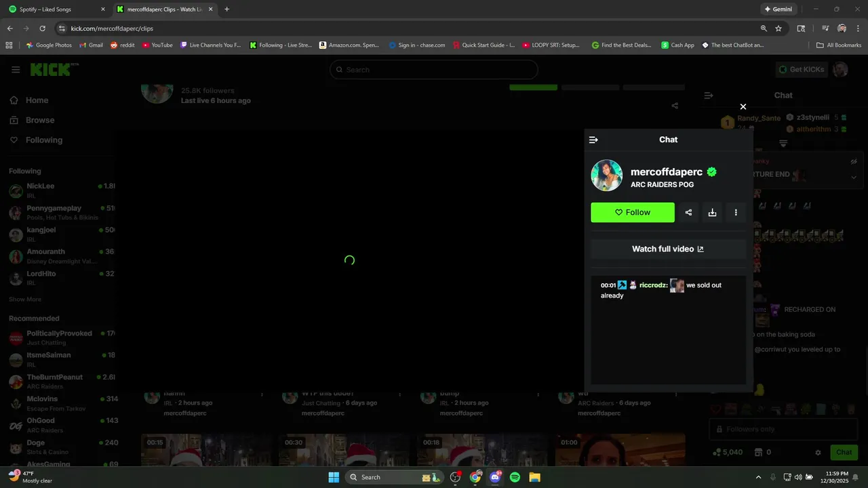Open YouTube bookmark
868x488 pixels.
pos(157,45)
